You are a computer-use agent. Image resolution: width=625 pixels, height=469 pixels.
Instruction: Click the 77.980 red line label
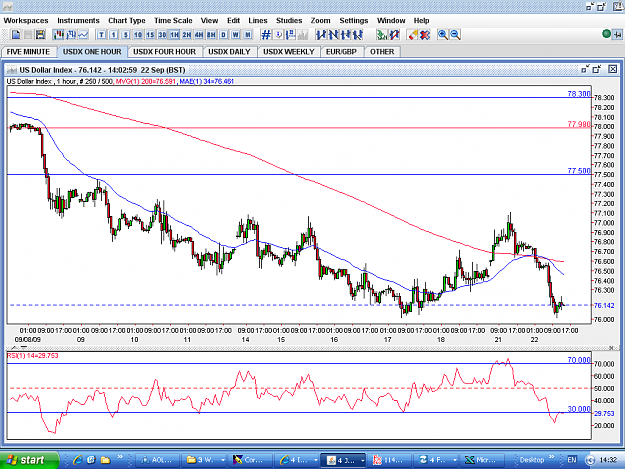point(579,124)
